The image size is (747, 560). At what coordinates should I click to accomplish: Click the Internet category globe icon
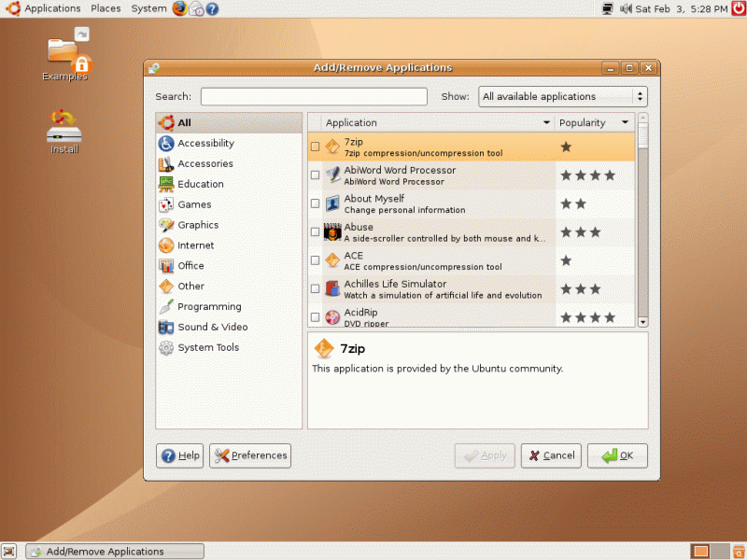click(166, 245)
